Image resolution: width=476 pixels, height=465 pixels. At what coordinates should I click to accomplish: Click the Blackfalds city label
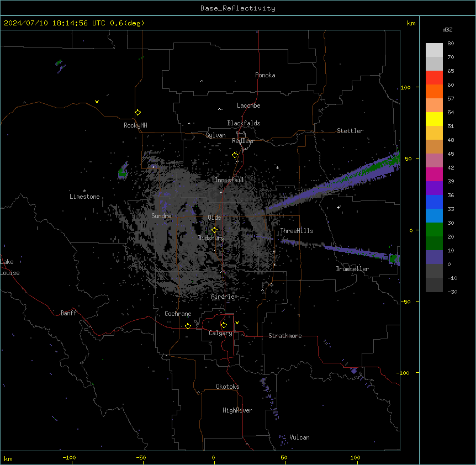pyautogui.click(x=244, y=123)
